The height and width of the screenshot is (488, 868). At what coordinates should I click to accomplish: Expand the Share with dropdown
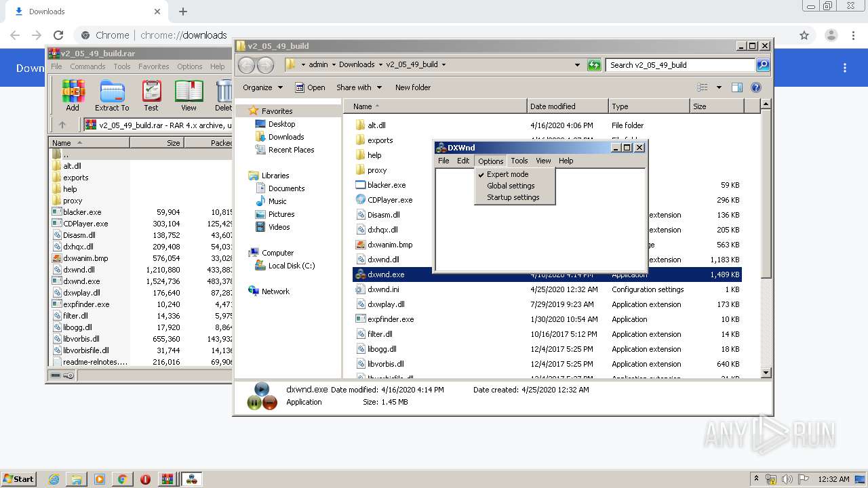click(359, 87)
